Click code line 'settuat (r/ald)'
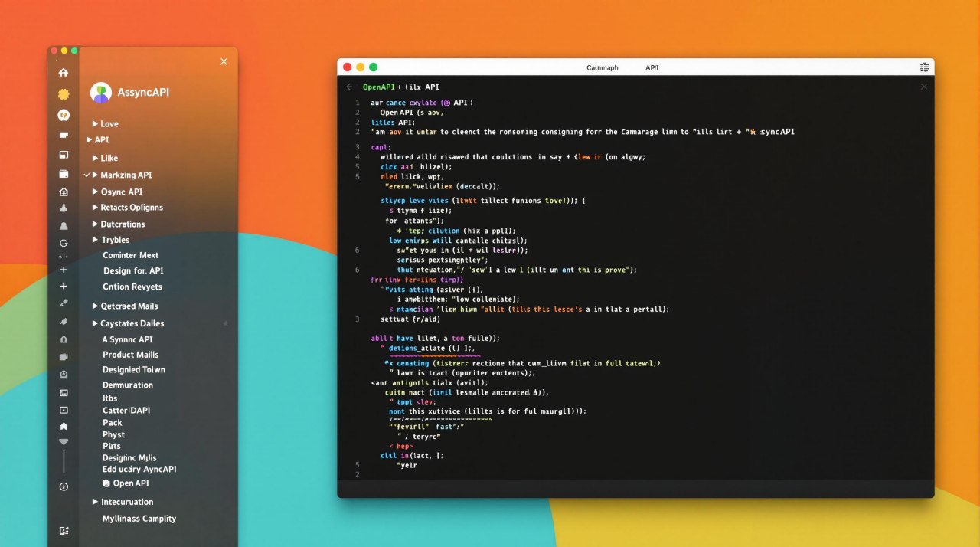Viewport: 980px width, 547px height. pyautogui.click(x=410, y=319)
